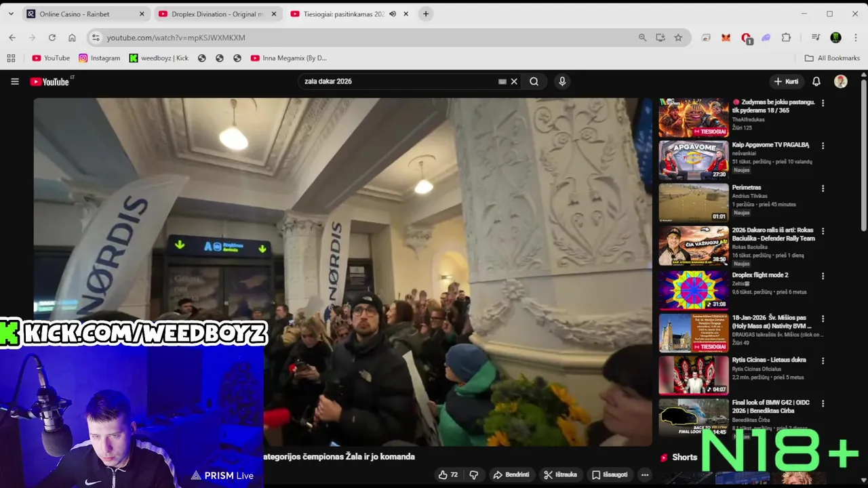Open the Chrome three-dot menu
868x488 pixels.
tap(854, 37)
